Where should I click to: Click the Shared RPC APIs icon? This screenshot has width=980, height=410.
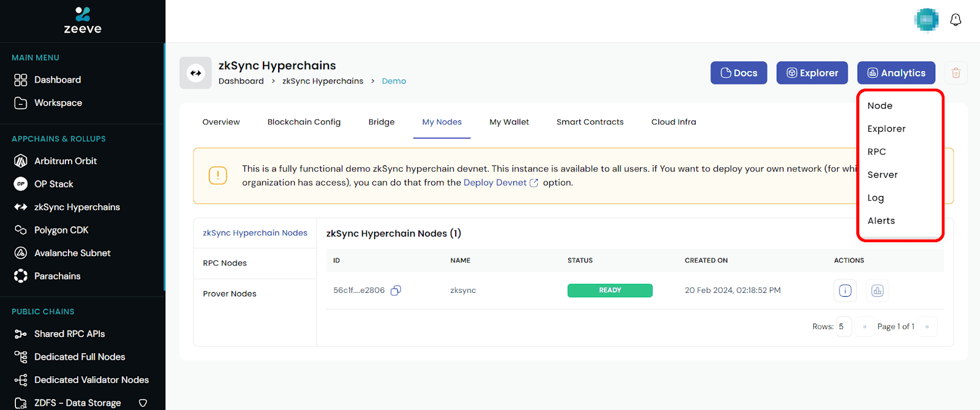(x=21, y=334)
